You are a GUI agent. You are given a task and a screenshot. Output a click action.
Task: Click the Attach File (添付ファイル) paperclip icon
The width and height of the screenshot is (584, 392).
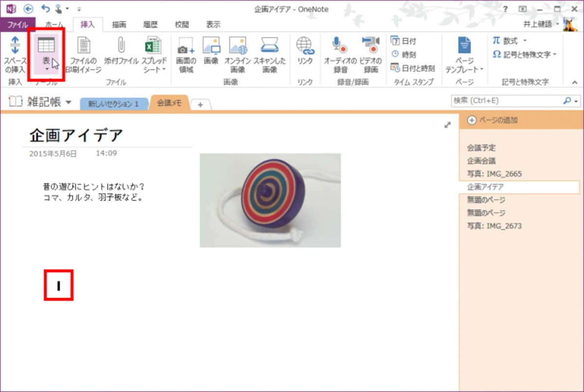[x=121, y=45]
